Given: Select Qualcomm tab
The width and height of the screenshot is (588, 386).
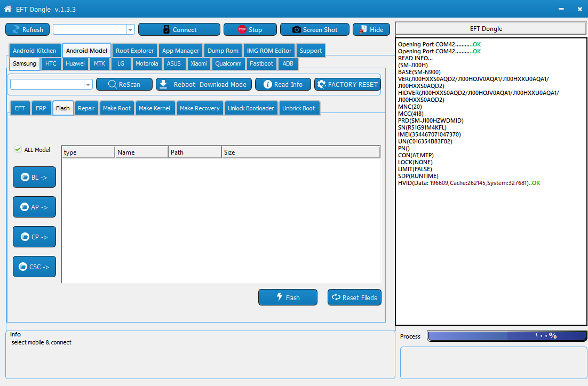Looking at the screenshot, I should pyautogui.click(x=228, y=63).
